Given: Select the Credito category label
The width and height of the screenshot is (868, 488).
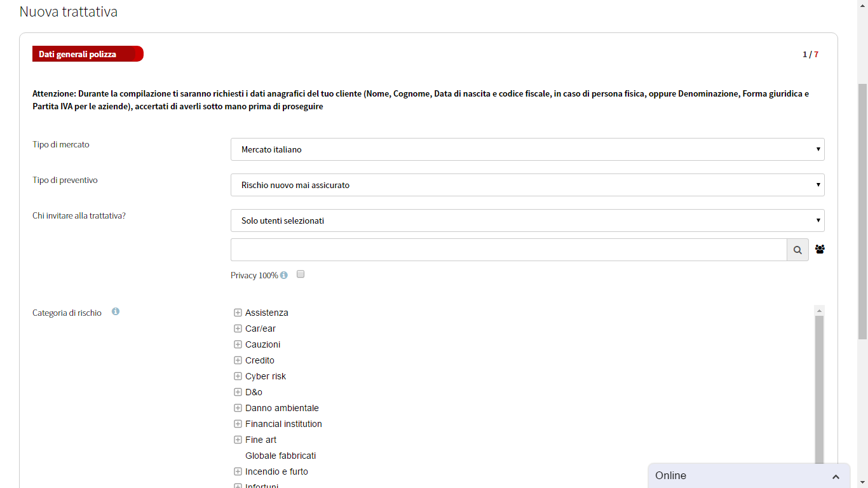Looking at the screenshot, I should 259,360.
